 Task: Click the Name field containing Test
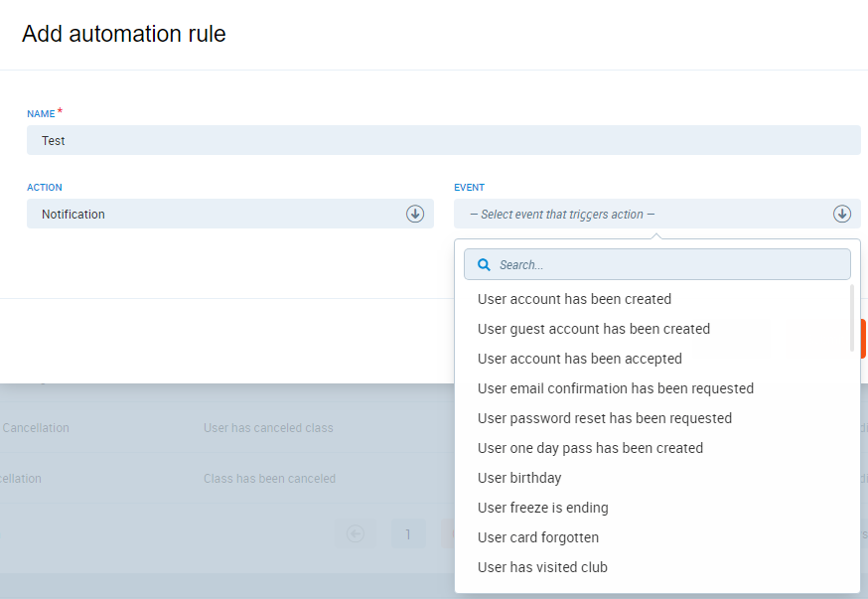443,140
